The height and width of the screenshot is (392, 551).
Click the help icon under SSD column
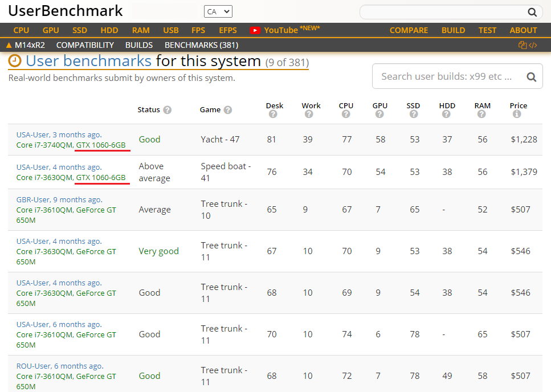pos(414,114)
